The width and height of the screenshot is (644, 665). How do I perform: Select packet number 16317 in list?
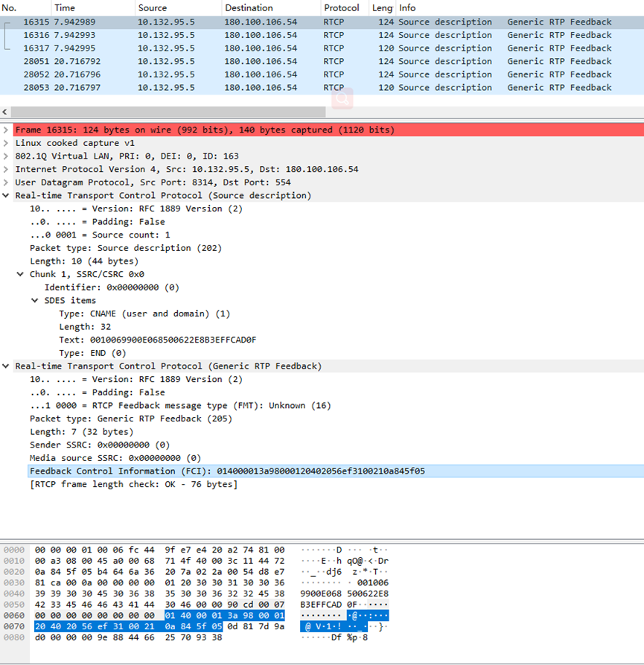tap(322, 48)
